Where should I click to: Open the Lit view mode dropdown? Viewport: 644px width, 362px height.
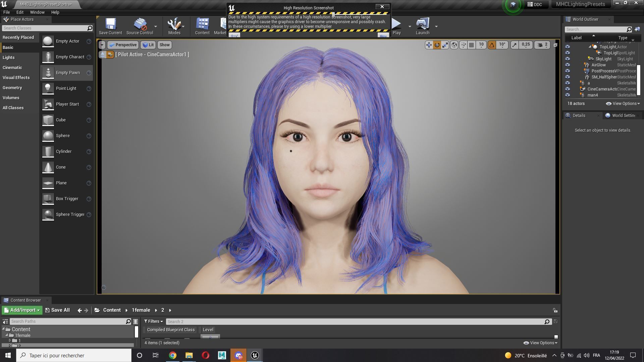pos(148,45)
